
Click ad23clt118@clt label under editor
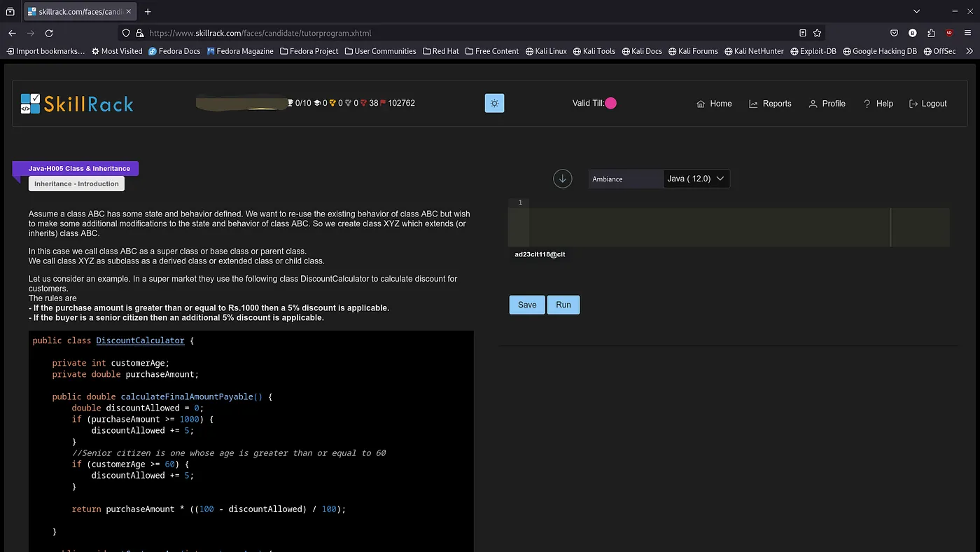click(540, 254)
